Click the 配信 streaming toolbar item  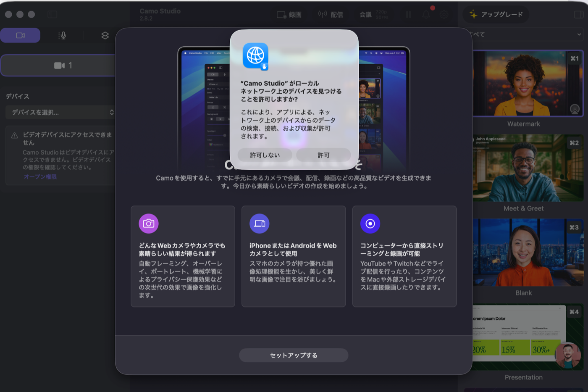(331, 15)
